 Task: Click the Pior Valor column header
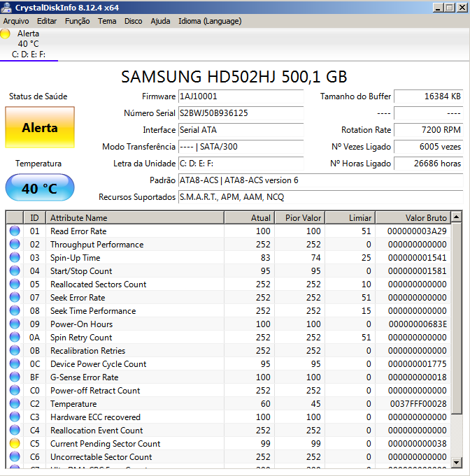click(x=300, y=217)
